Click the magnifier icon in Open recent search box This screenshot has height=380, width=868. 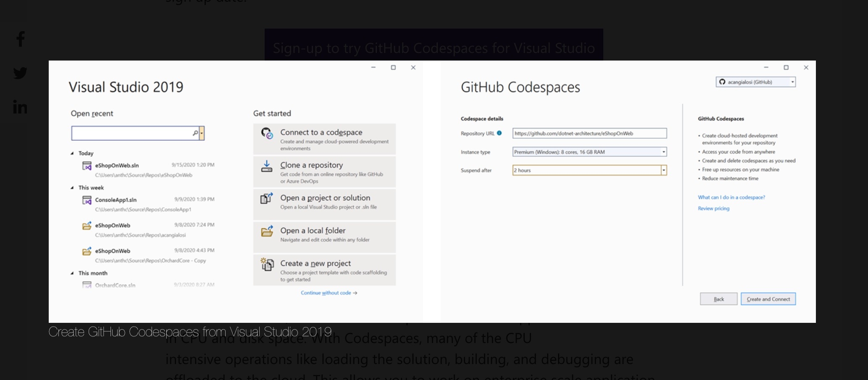click(195, 133)
